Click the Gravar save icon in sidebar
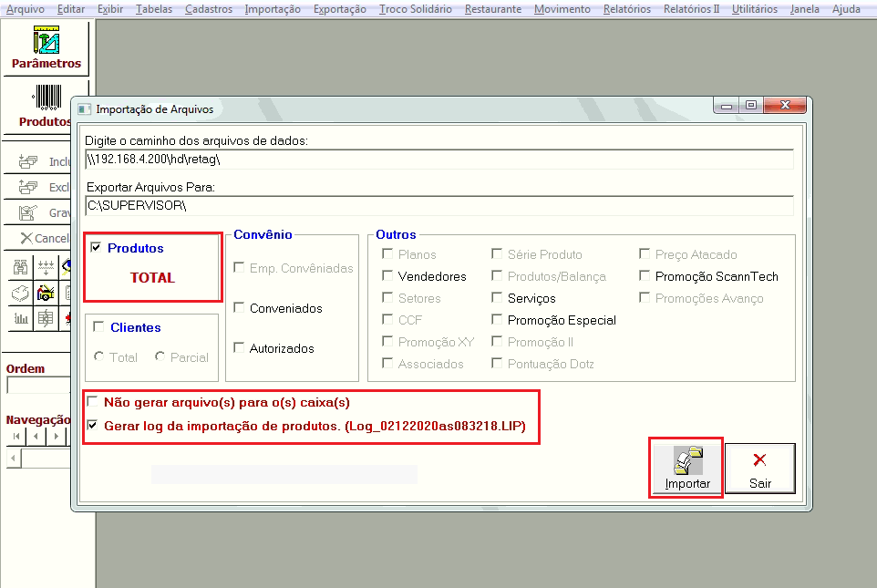The image size is (877, 588). coord(27,213)
